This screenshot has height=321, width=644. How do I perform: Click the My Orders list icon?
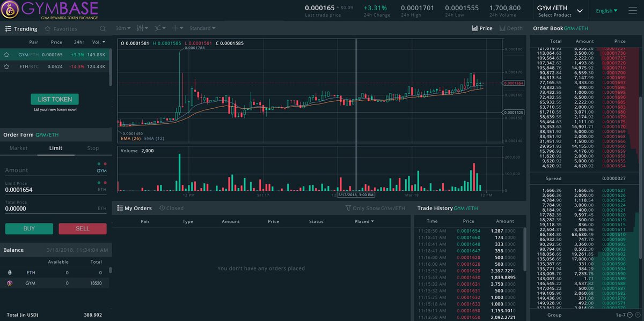point(119,208)
